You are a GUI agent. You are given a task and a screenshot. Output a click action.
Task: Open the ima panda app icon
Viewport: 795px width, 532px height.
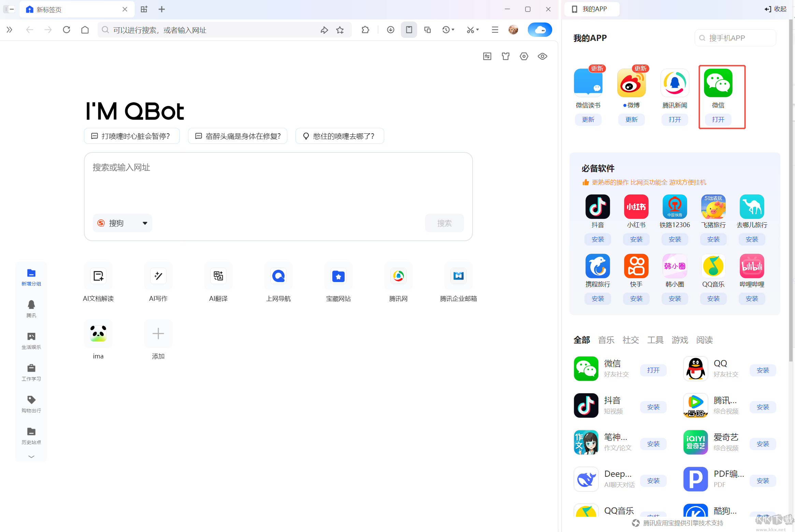[x=98, y=334]
